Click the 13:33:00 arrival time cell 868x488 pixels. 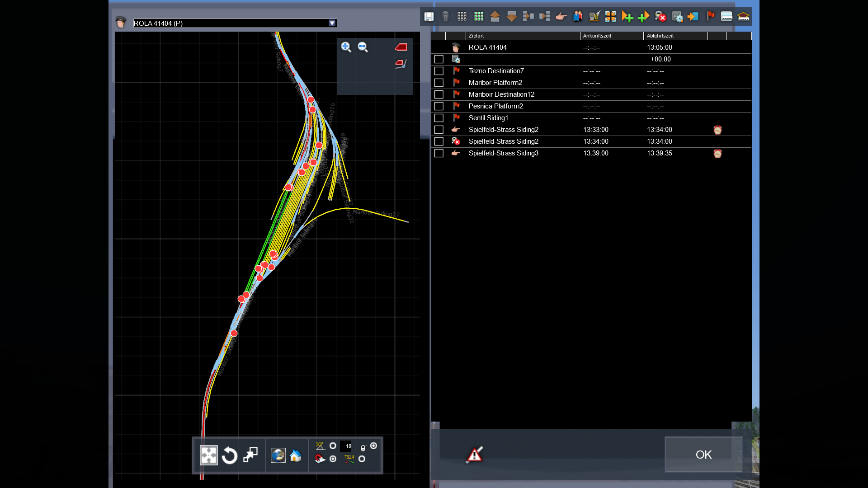click(596, 130)
